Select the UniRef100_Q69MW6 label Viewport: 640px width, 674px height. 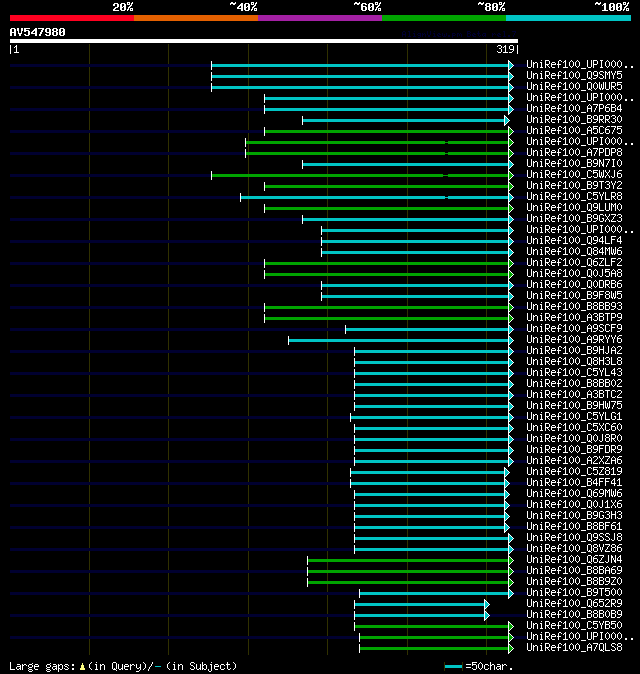(574, 494)
